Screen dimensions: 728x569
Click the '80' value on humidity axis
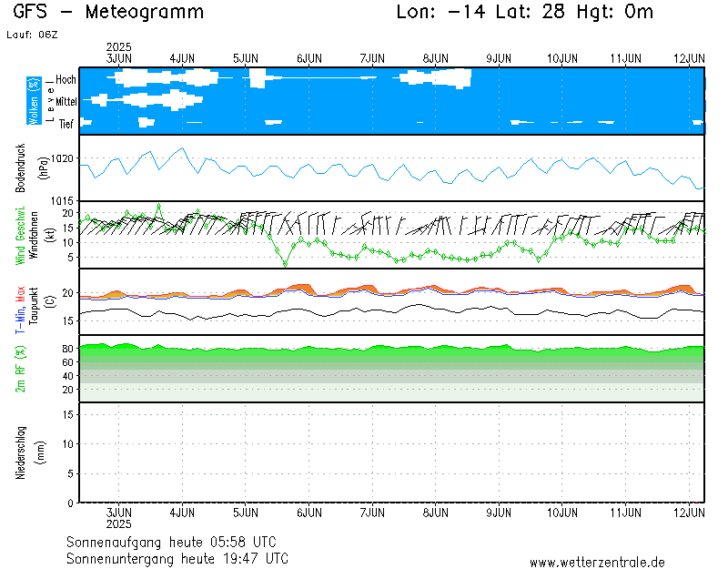tap(68, 349)
